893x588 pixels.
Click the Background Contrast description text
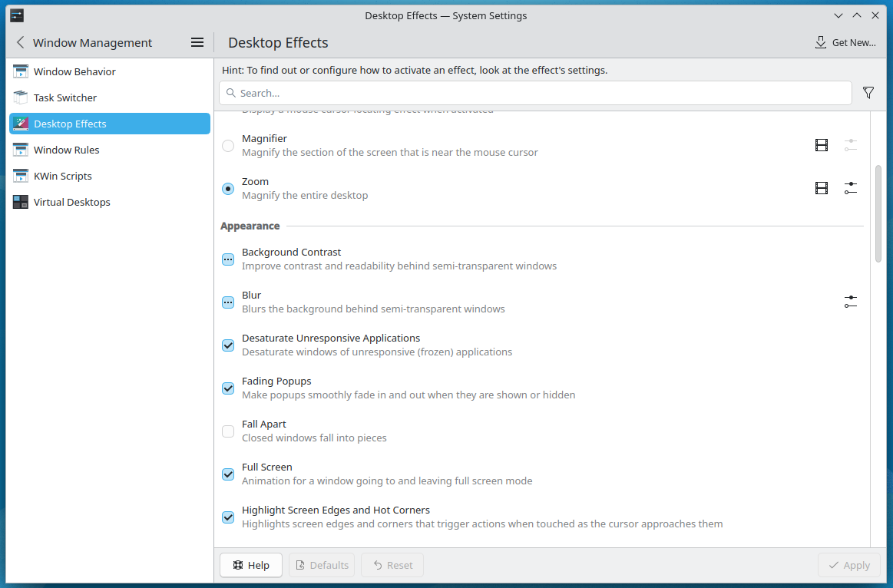399,266
